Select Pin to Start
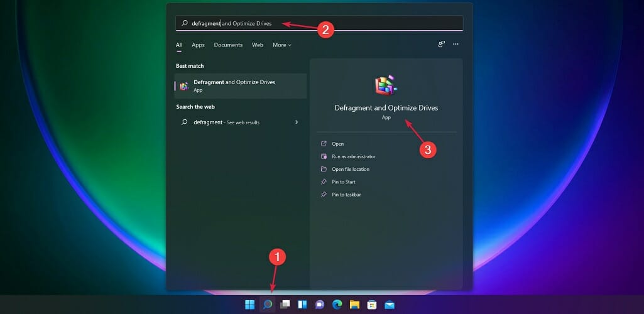Viewport: 644px width, 314px height. coord(343,182)
